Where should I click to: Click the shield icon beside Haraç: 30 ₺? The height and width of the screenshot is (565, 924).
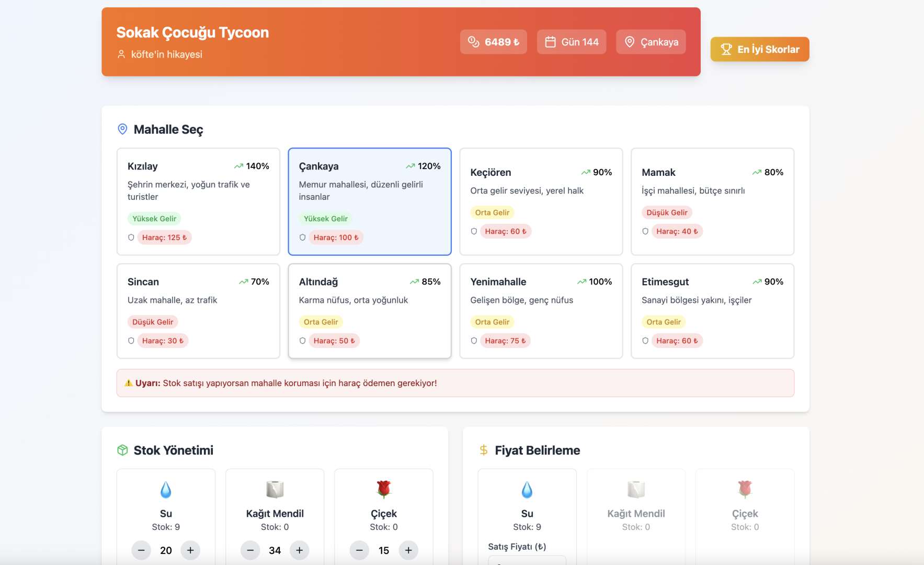[x=131, y=341]
